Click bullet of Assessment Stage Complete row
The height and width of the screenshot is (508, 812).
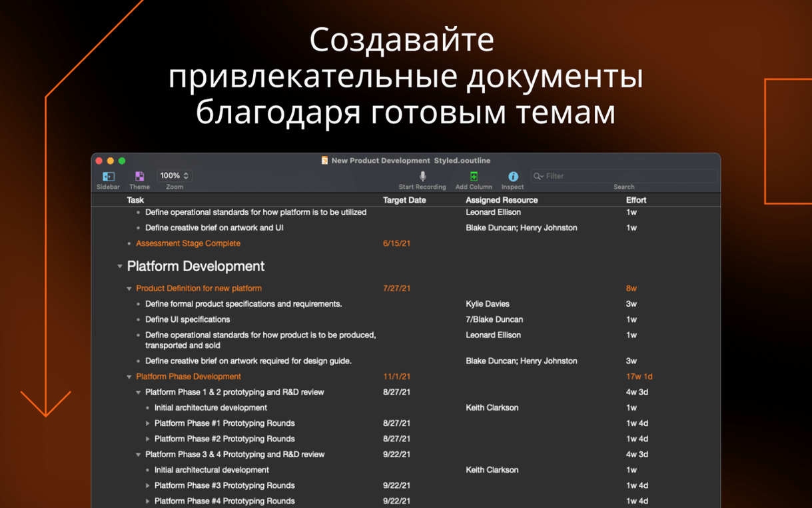point(129,244)
